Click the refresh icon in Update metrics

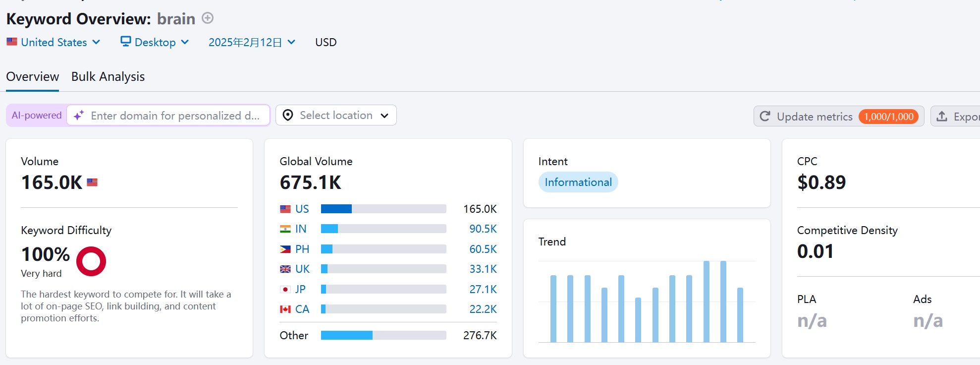[x=765, y=116]
